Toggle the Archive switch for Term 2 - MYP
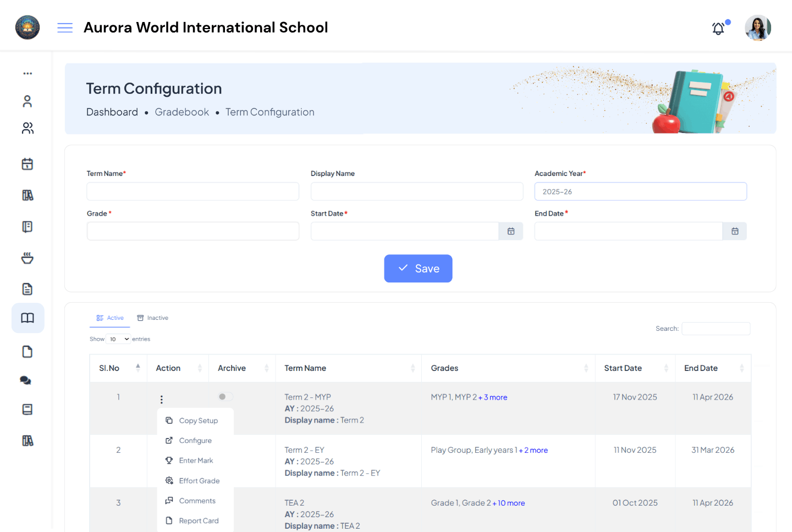This screenshot has width=792, height=532. [x=225, y=396]
